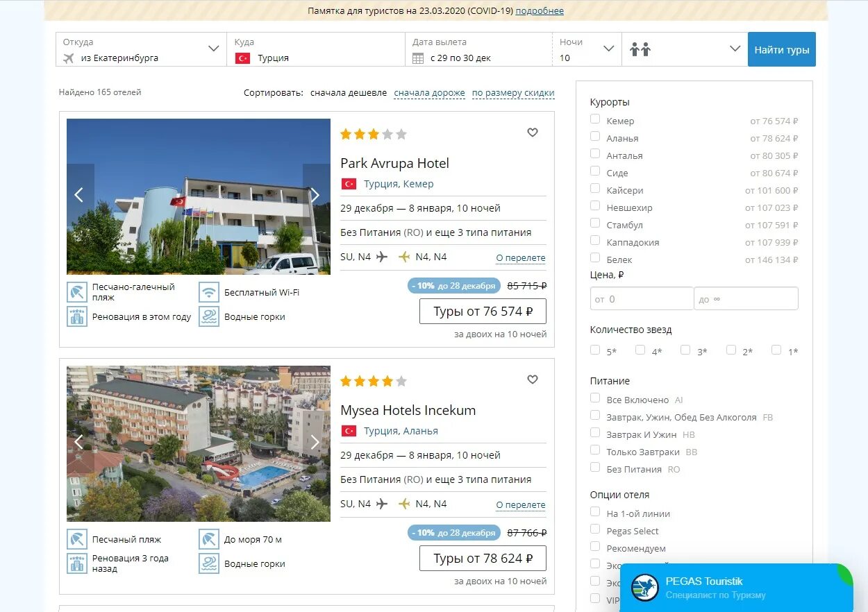Image resolution: width=868 pixels, height=612 pixels.
Task: Tick the Стамбул resort checkbox
Action: pos(595,223)
